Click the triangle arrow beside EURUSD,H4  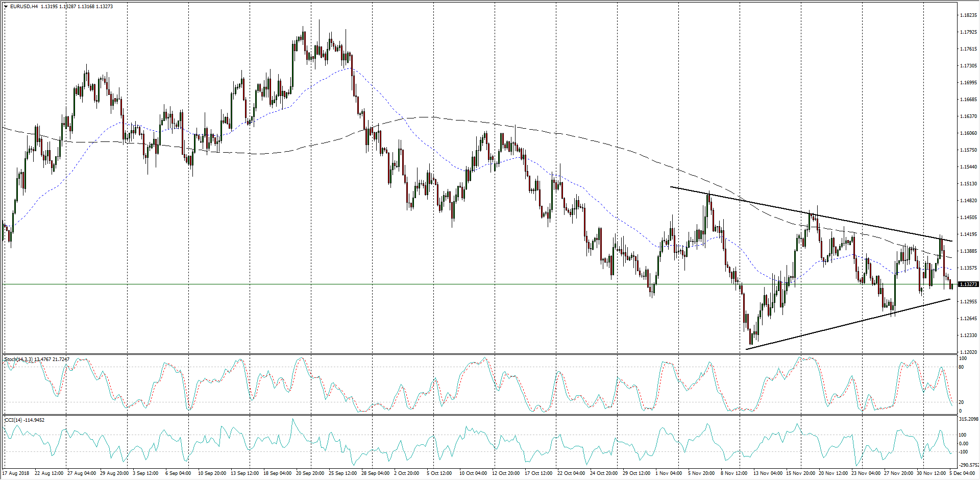[6, 7]
